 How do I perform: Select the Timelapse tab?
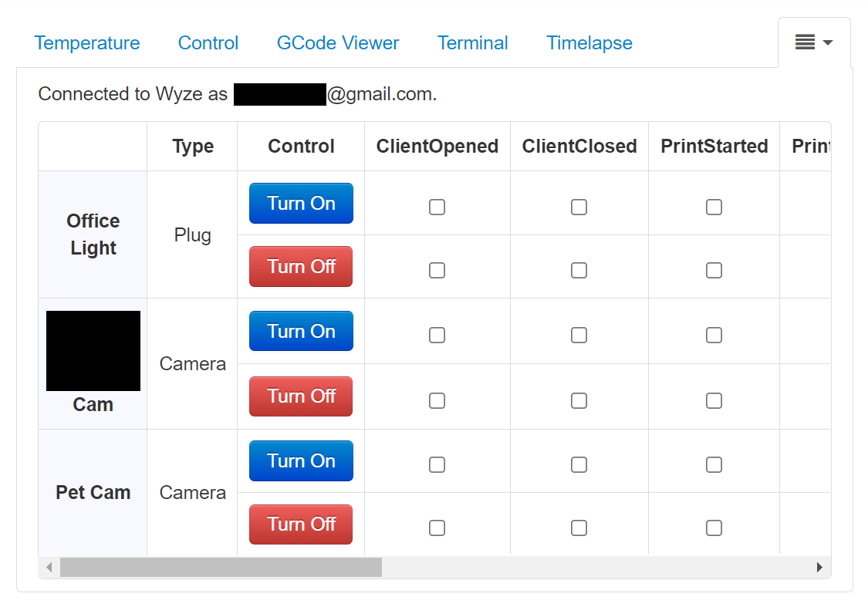(x=589, y=42)
